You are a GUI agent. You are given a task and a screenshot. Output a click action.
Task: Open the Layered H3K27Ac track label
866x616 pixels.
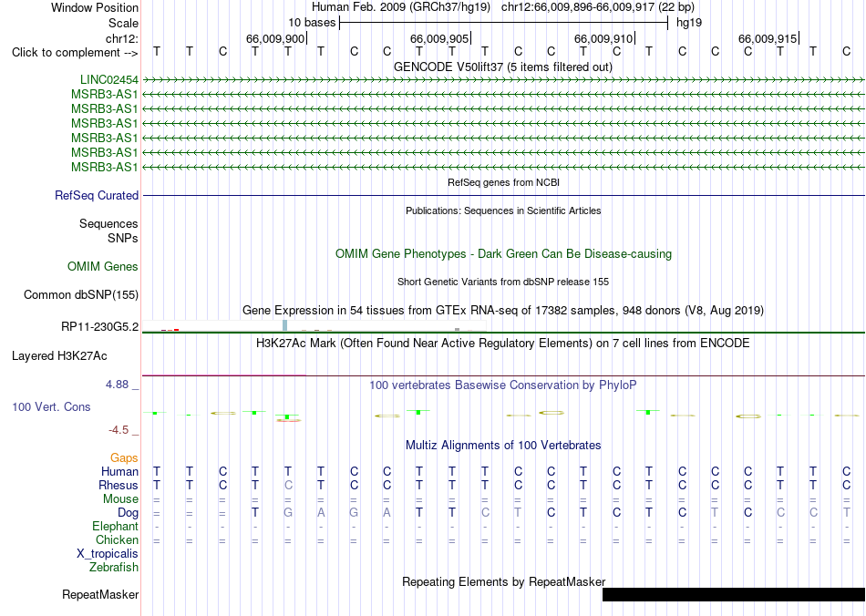click(x=59, y=356)
